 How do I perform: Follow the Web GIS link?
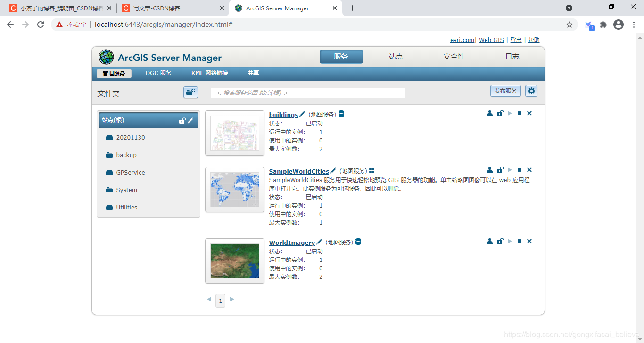coord(491,40)
